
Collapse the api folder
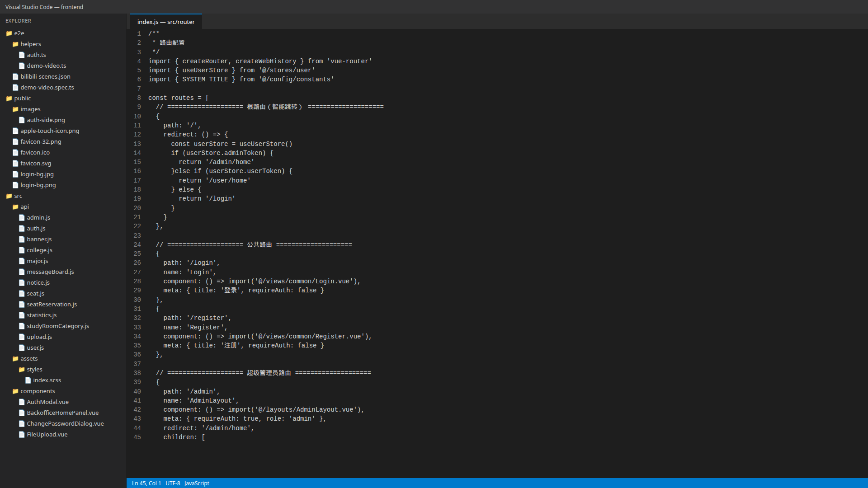(63, 207)
